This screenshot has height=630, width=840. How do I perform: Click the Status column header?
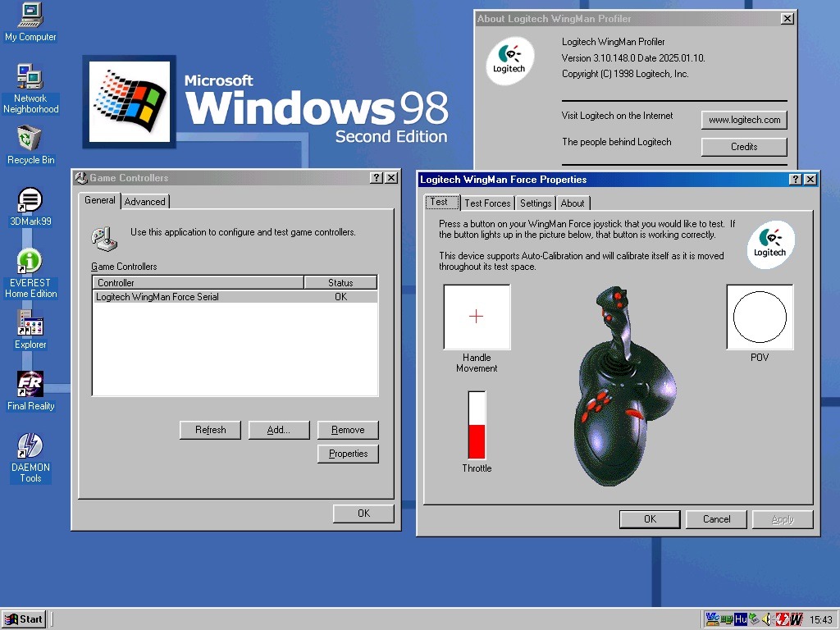tap(340, 282)
